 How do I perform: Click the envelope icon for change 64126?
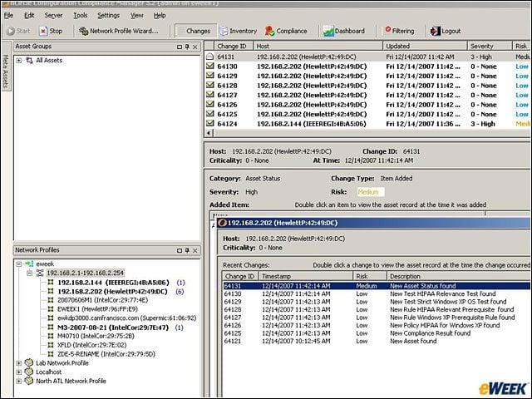(x=210, y=104)
